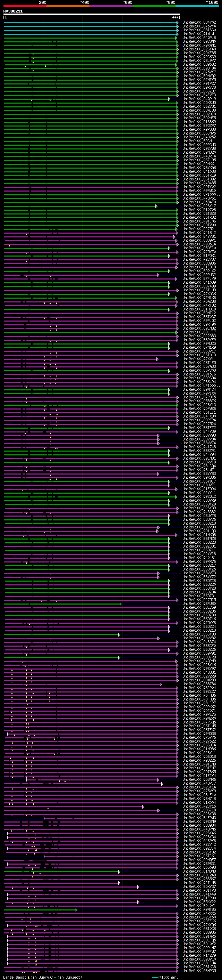Click the Large gaps legend text

click(15, 977)
